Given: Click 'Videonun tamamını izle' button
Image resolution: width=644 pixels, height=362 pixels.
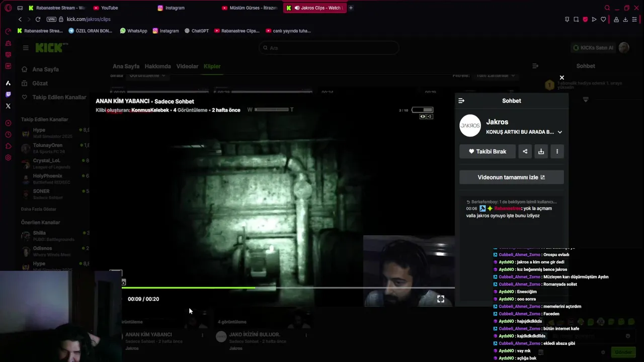Looking at the screenshot, I should 512,177.
